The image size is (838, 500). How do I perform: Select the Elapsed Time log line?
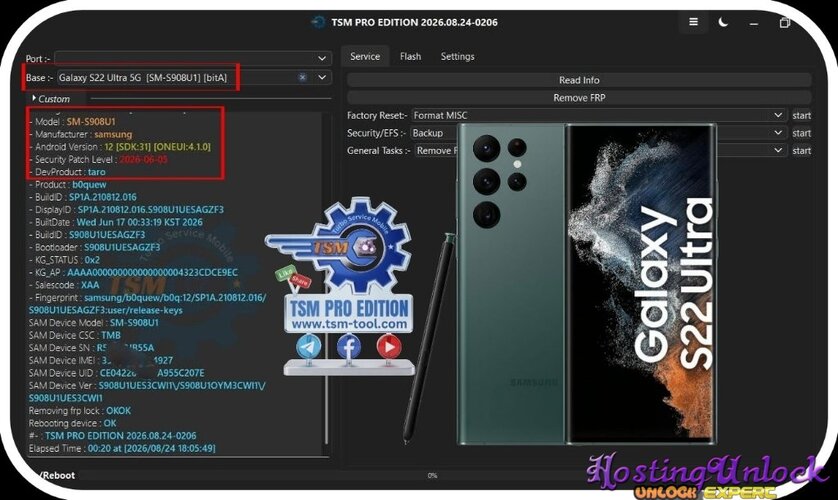(122, 448)
